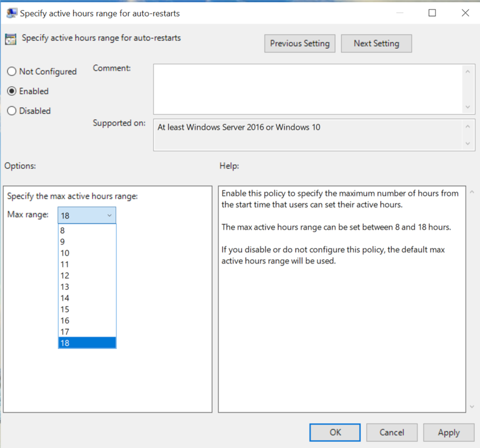Click the Cancel button
Image resolution: width=480 pixels, height=448 pixels.
pos(392,432)
